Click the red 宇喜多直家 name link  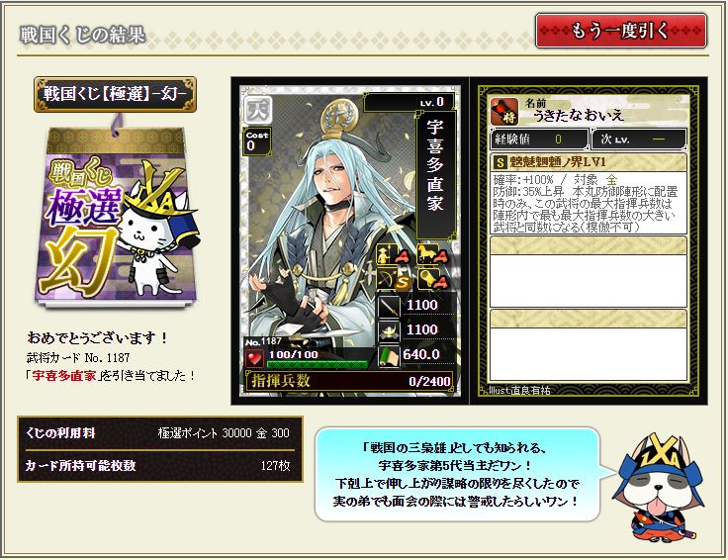click(x=64, y=375)
